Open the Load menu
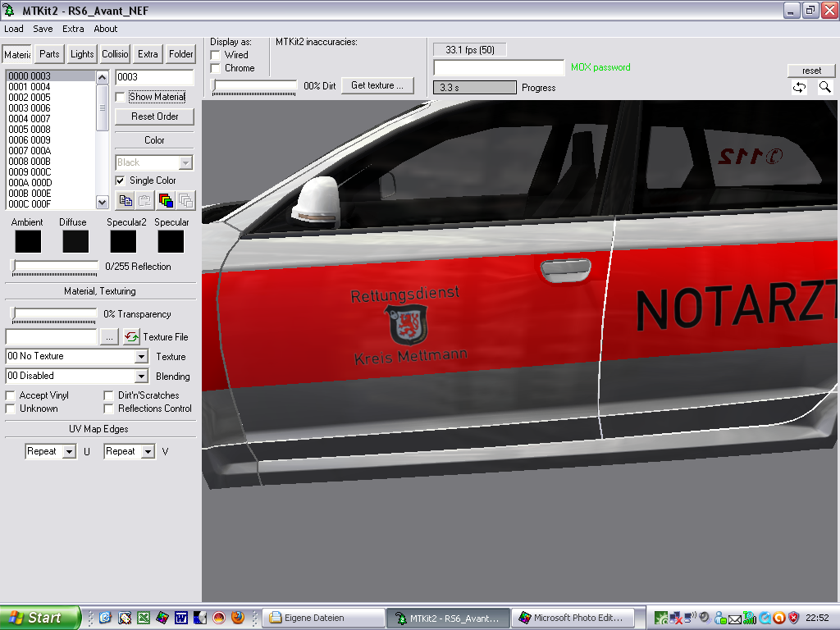 pyautogui.click(x=14, y=29)
